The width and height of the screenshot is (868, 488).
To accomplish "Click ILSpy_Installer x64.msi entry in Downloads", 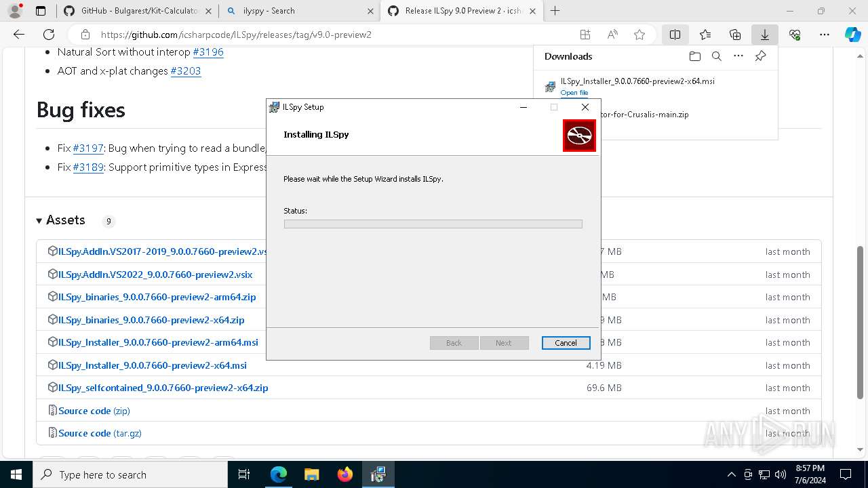I will 637,81.
